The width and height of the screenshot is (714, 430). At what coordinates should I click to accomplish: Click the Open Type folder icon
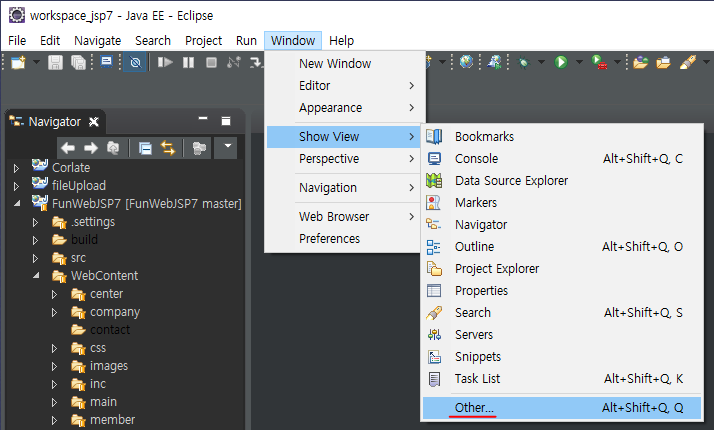[640, 61]
